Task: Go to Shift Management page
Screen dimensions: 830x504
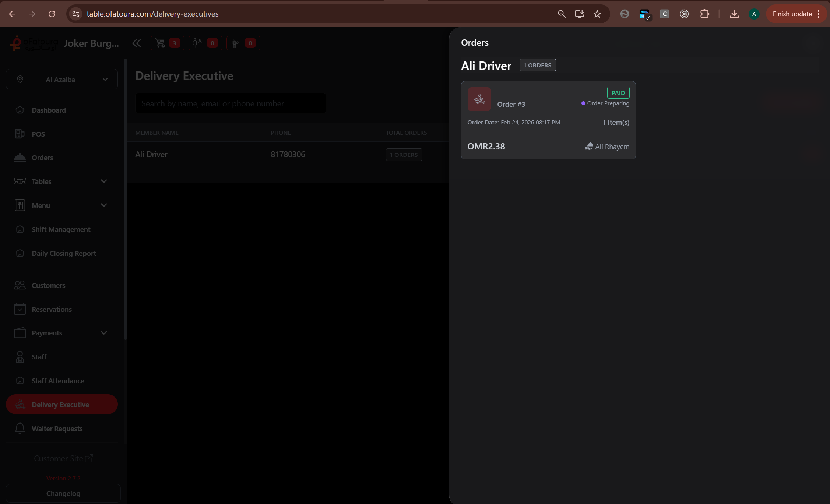Action: 61,229
